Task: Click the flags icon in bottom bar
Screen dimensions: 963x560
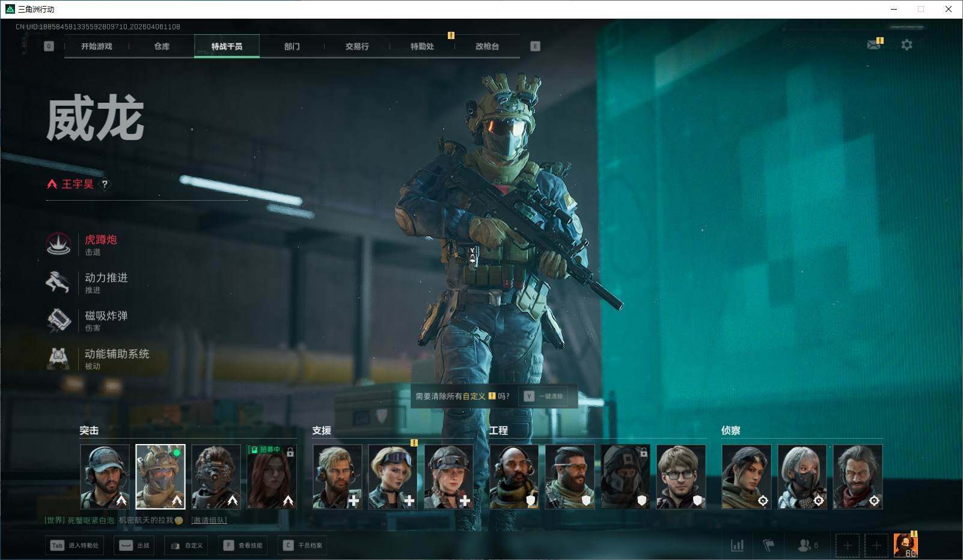Action: coord(768,545)
